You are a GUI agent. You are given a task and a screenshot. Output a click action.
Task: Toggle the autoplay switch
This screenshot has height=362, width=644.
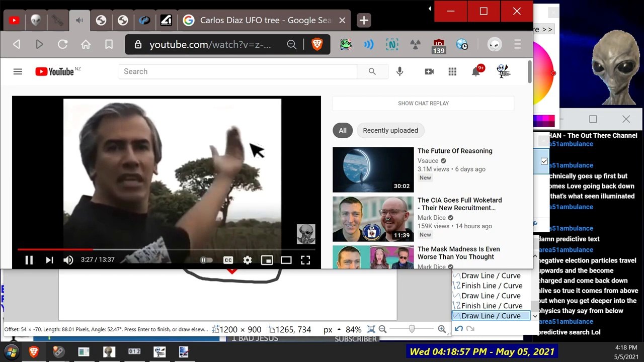[206, 260]
